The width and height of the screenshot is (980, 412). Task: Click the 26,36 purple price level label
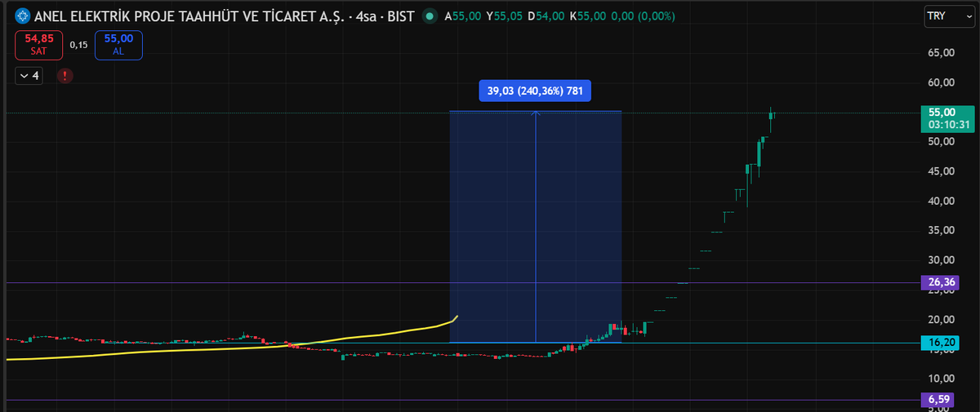point(938,282)
